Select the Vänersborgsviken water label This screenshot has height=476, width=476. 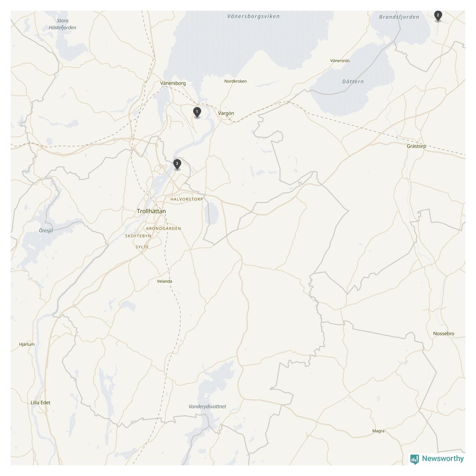253,16
